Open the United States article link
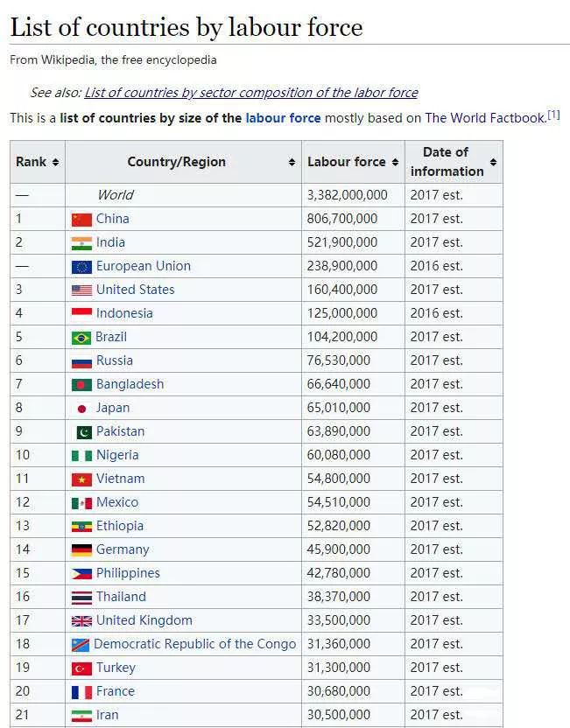 135,290
